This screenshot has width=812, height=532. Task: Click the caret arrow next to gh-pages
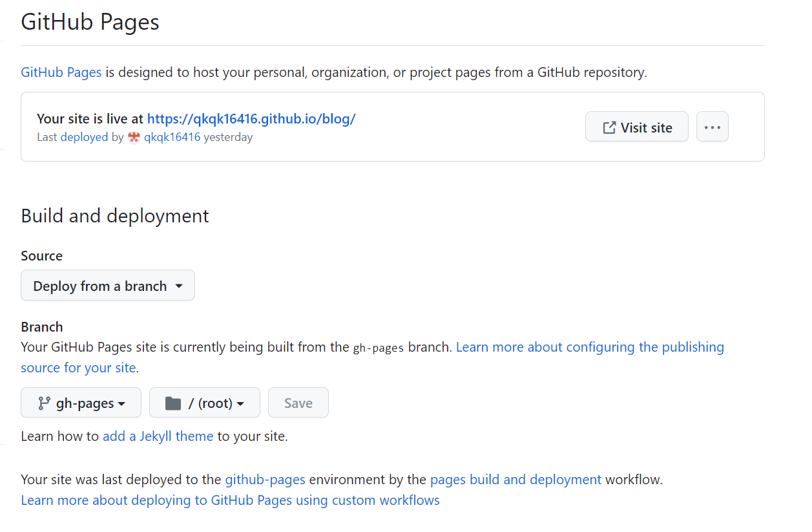click(x=121, y=403)
